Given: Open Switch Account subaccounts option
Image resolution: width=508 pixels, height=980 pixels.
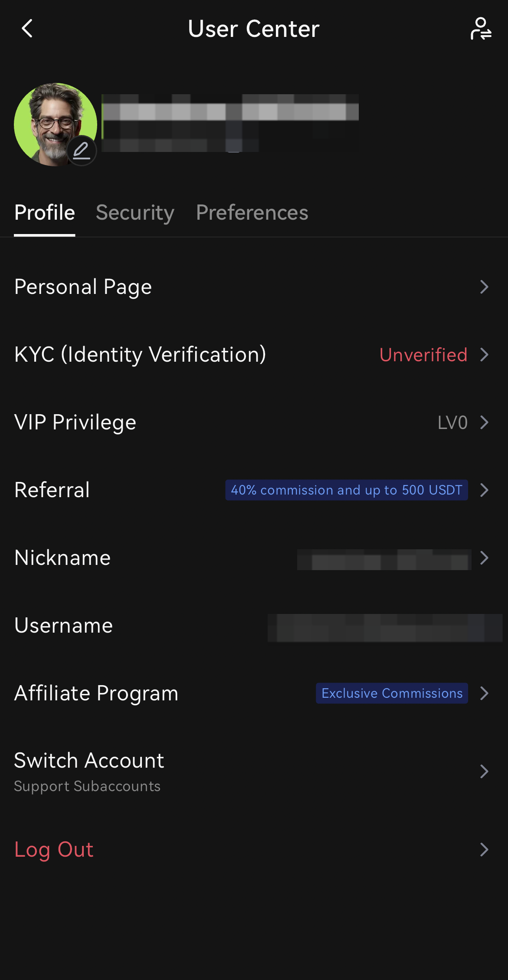Looking at the screenshot, I should tap(89, 772).
